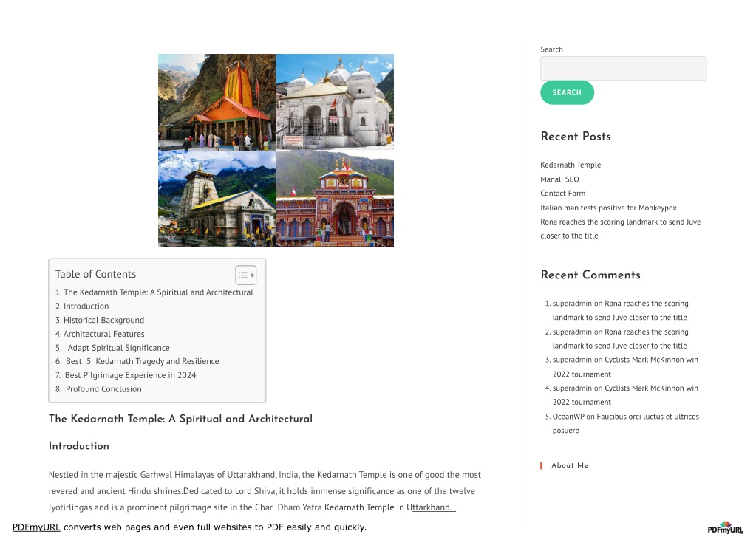Click the PDFmyURL text link in footer
The width and height of the screenshot is (756, 534).
pos(36,527)
